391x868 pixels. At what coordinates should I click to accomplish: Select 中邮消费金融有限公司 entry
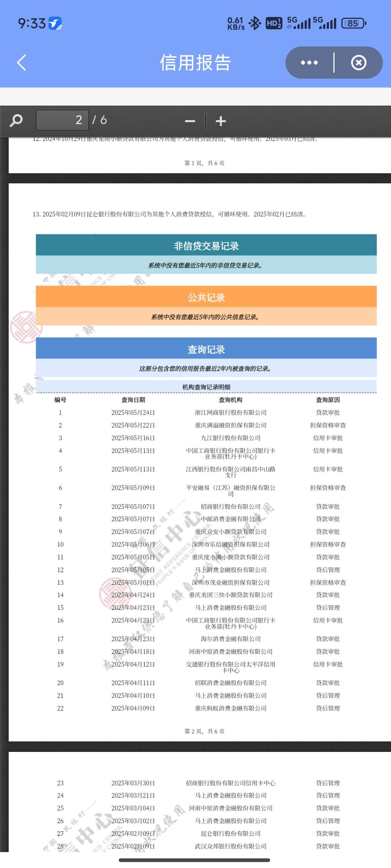[231, 519]
